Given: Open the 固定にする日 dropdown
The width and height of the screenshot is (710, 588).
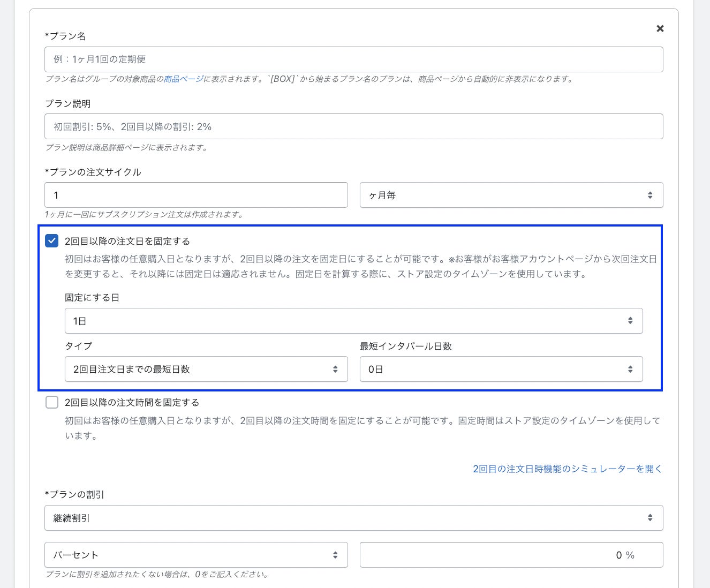Looking at the screenshot, I should pos(353,321).
